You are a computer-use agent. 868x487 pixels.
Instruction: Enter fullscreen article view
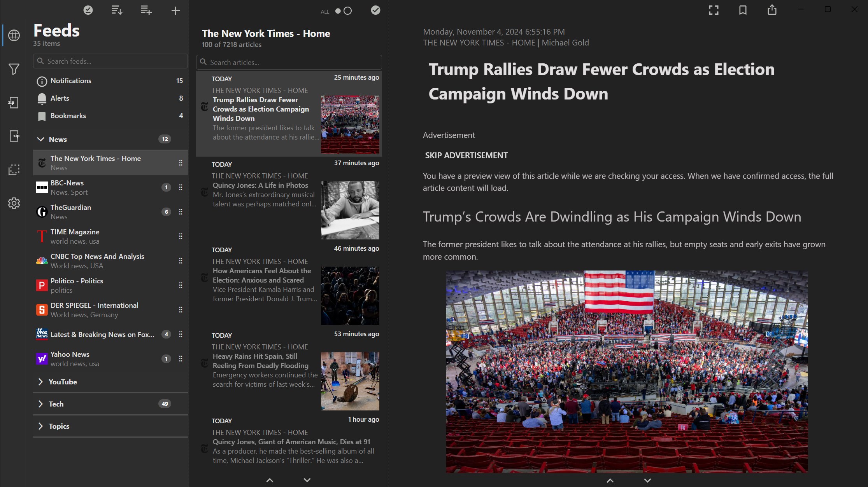click(714, 10)
